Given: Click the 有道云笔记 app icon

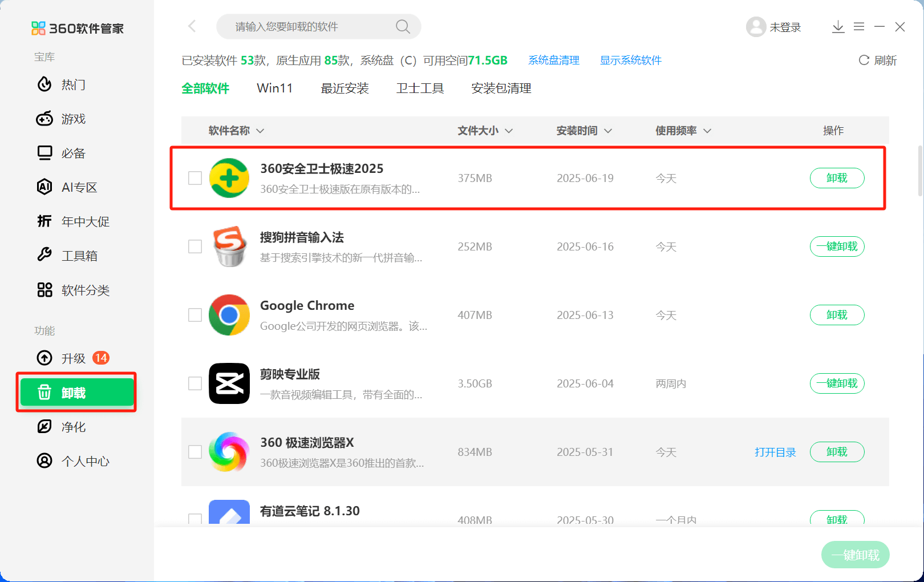Looking at the screenshot, I should [229, 512].
